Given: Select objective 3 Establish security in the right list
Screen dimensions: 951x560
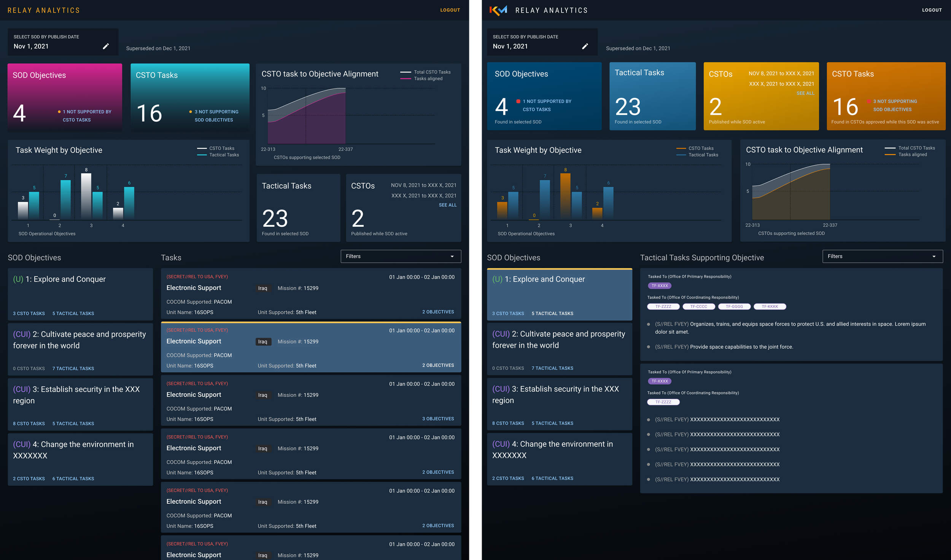Looking at the screenshot, I should 559,403.
